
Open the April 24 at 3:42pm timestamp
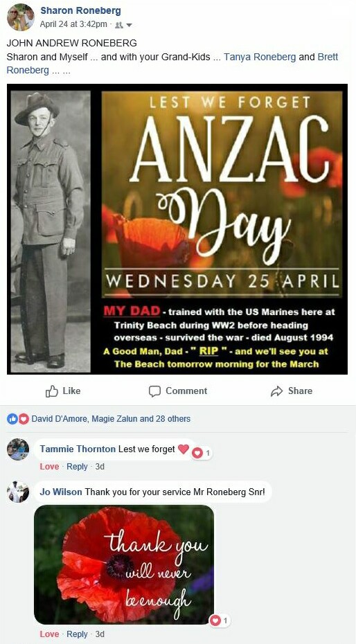pyautogui.click(x=73, y=25)
